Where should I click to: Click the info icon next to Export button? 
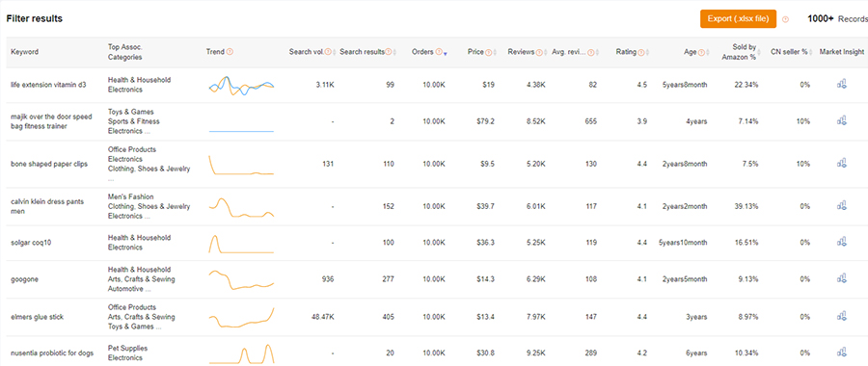tap(785, 19)
